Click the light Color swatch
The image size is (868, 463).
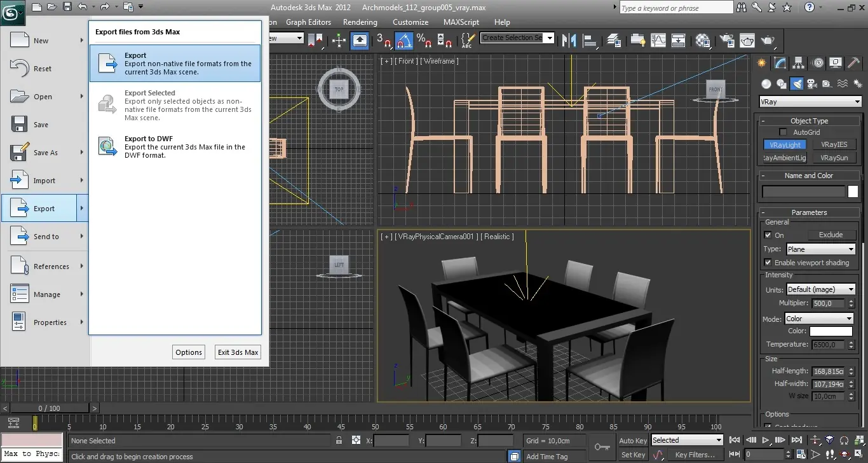(x=831, y=331)
